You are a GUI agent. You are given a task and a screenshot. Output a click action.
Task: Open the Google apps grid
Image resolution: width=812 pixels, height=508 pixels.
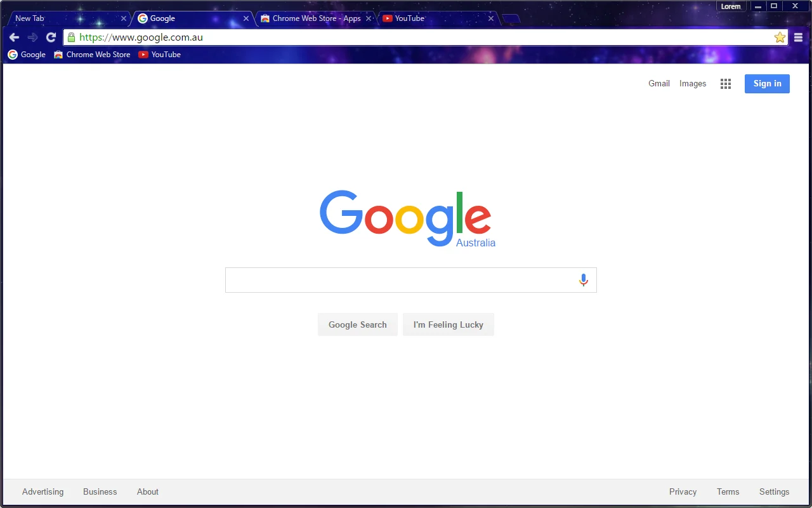click(726, 84)
